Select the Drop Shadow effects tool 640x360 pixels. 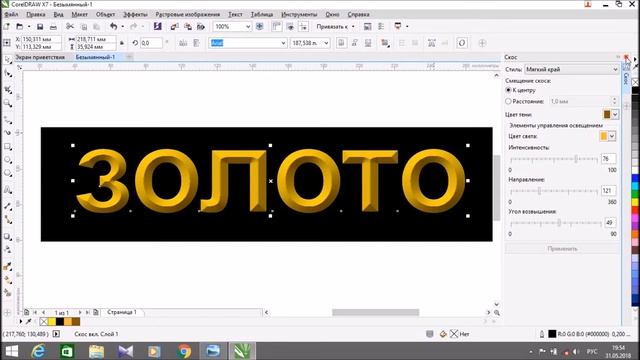8,236
